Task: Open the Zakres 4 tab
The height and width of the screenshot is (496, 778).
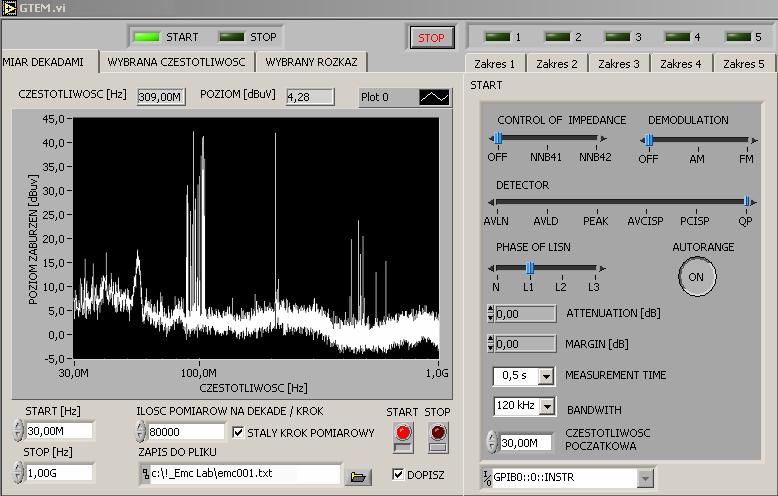Action: (x=681, y=64)
